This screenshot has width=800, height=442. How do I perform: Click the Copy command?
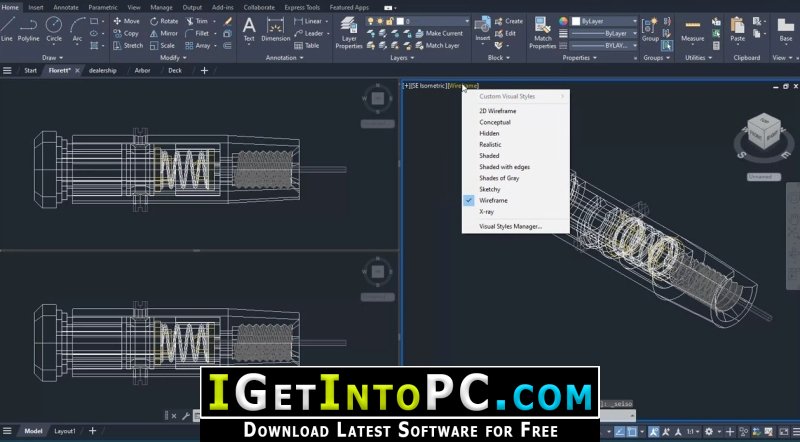(126, 33)
